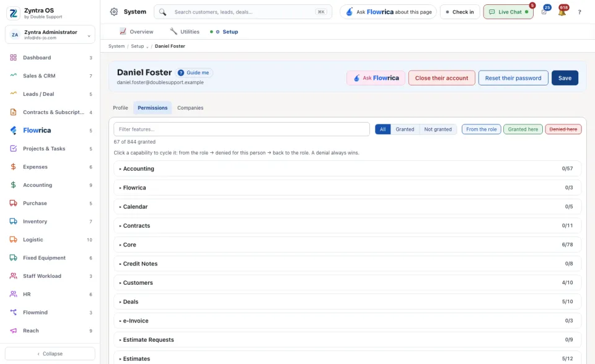Open Flowrica sidebar icon

(13, 131)
